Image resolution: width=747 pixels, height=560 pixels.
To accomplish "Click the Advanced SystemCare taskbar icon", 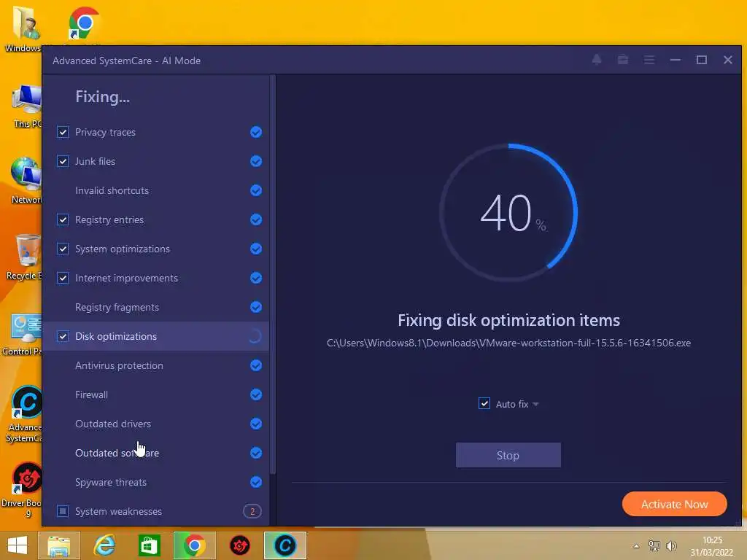I will [285, 545].
